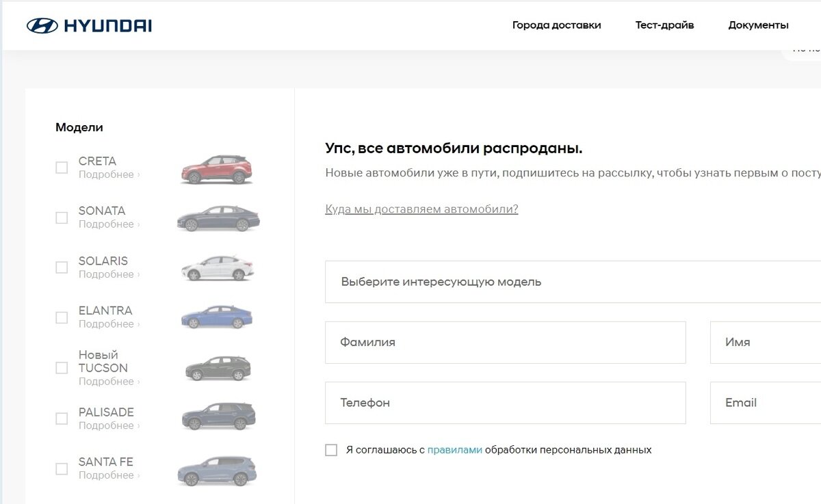This screenshot has height=504, width=821.
Task: Select the CRETA model name
Action: pos(97,161)
